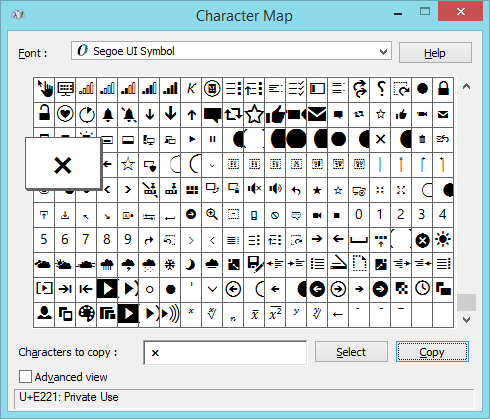Enable the Advanced view checkbox

[25, 377]
